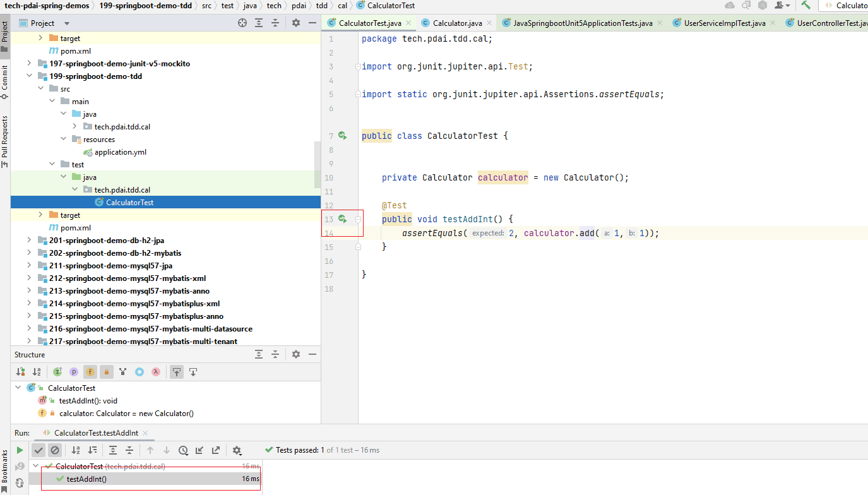Click the Import Tests icon in the Run toolbar

coord(199,450)
